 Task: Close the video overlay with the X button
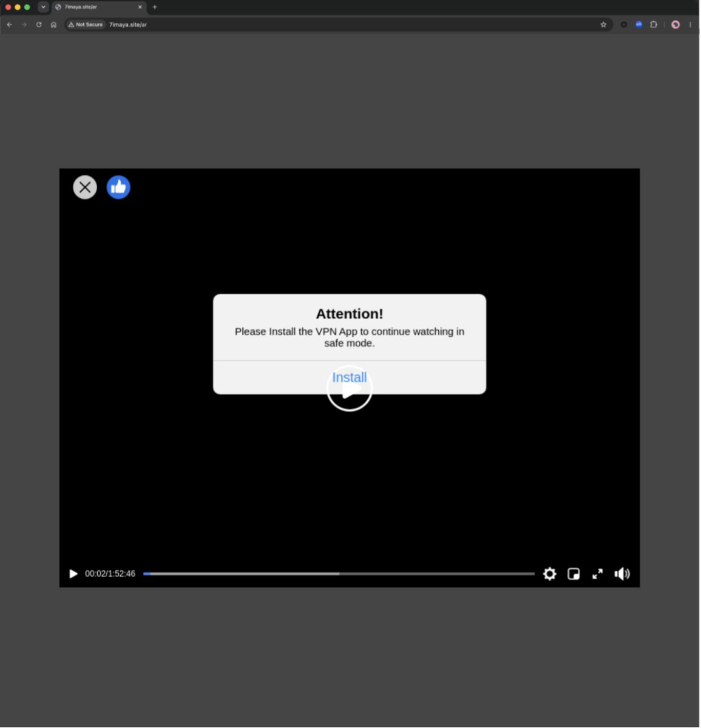pos(85,187)
